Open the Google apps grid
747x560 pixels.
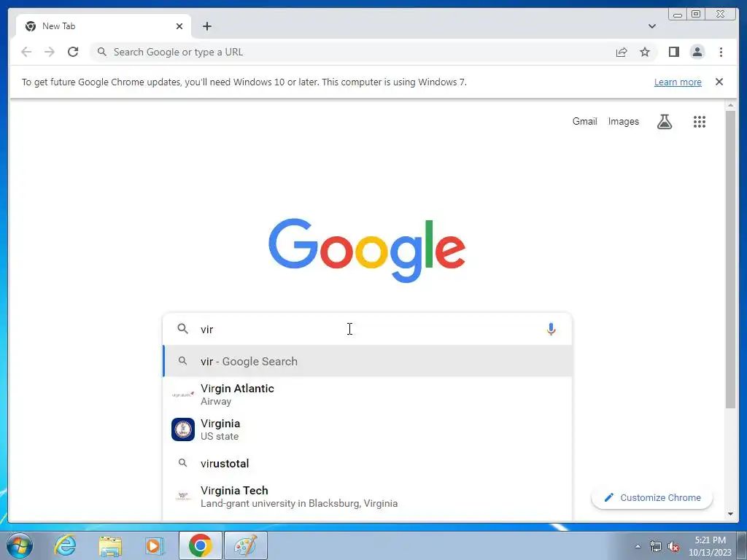700,122
